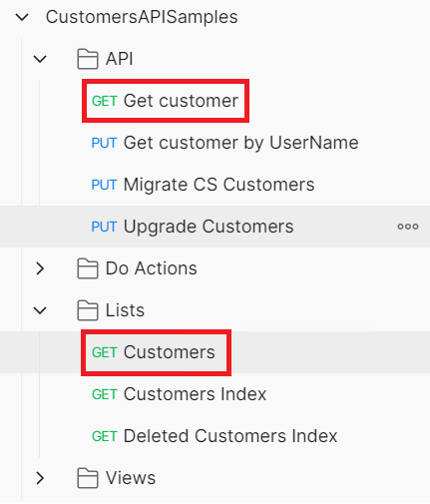
Task: Click the Do Actions folder icon
Action: pos(88,268)
